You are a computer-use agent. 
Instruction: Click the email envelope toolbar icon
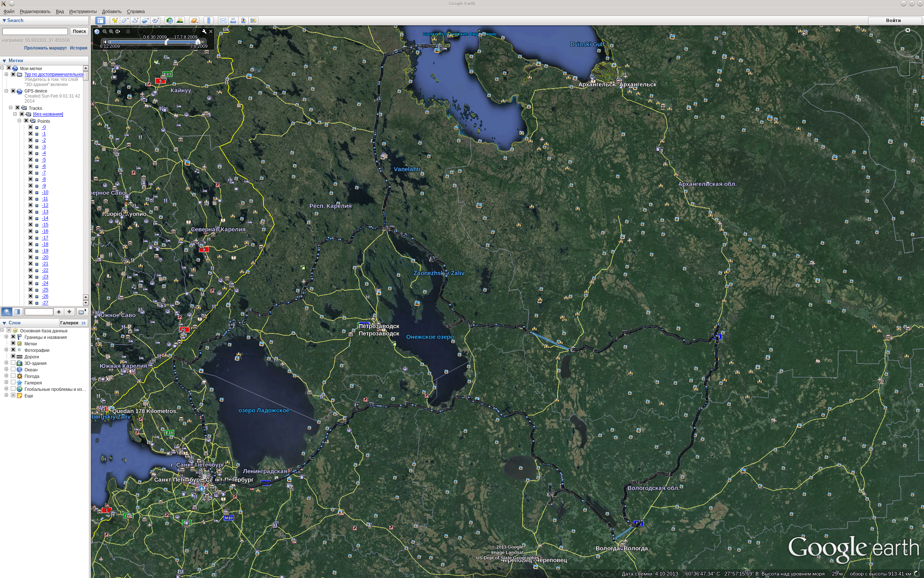[x=223, y=21]
